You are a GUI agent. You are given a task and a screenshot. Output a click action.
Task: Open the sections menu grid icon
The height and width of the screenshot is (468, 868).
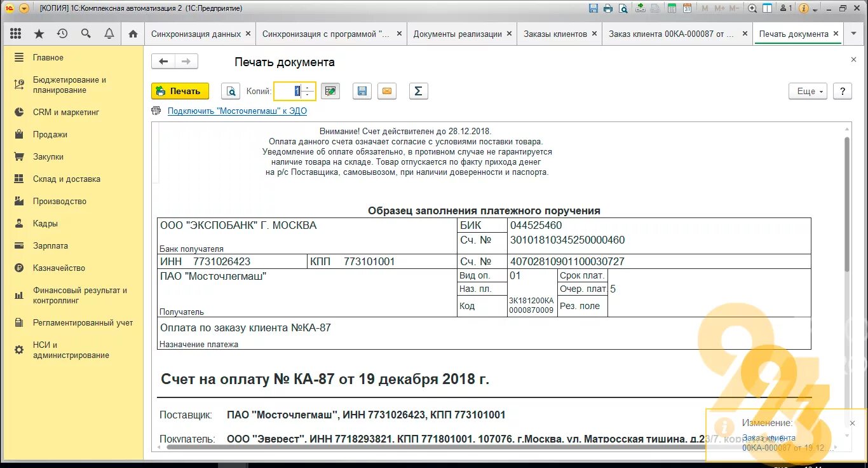coord(16,34)
